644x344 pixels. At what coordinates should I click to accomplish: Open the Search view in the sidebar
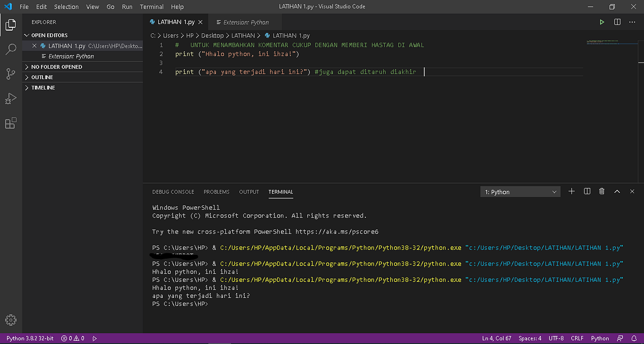[11, 49]
